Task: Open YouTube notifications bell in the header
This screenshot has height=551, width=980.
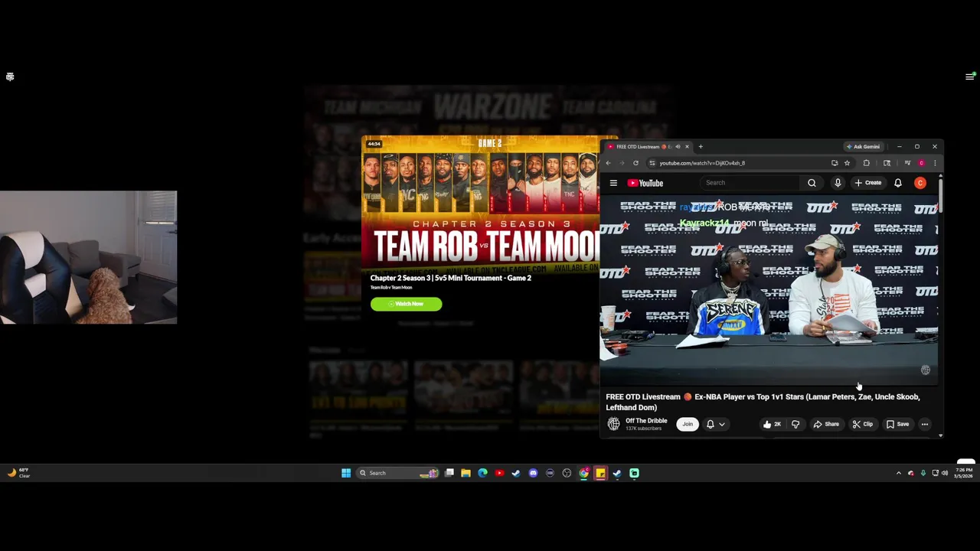Action: [x=898, y=183]
